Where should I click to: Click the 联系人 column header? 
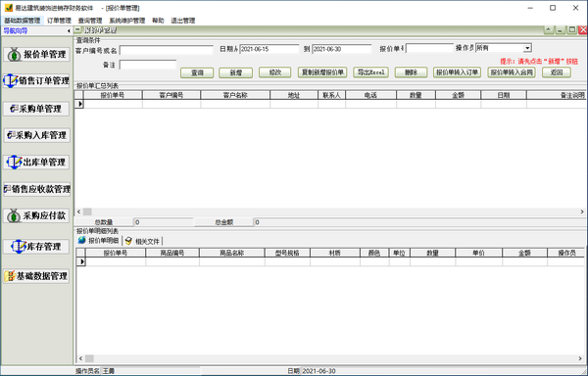click(331, 95)
